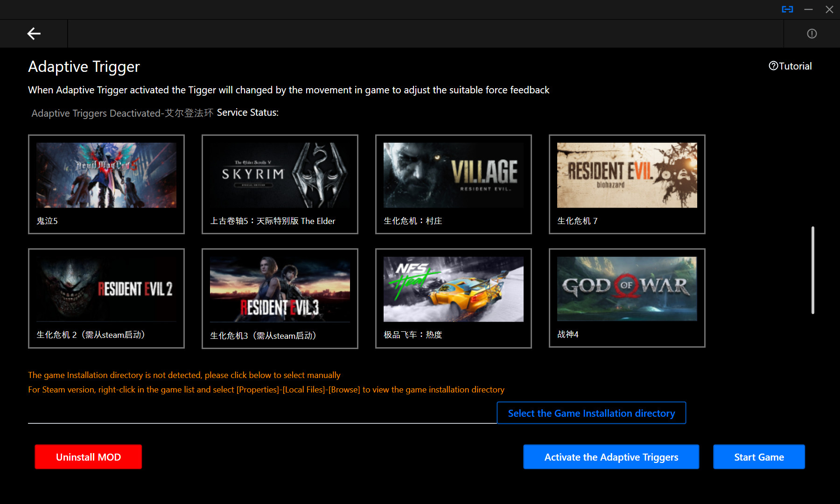Select the Resident Evil 2 cover
Viewport: 840px width, 504px height.
coord(106,289)
